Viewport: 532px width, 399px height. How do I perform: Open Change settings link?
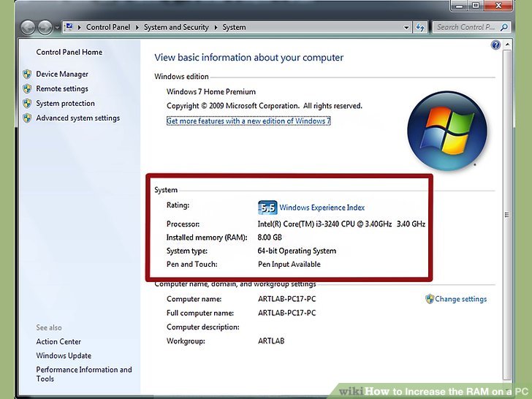pos(460,299)
